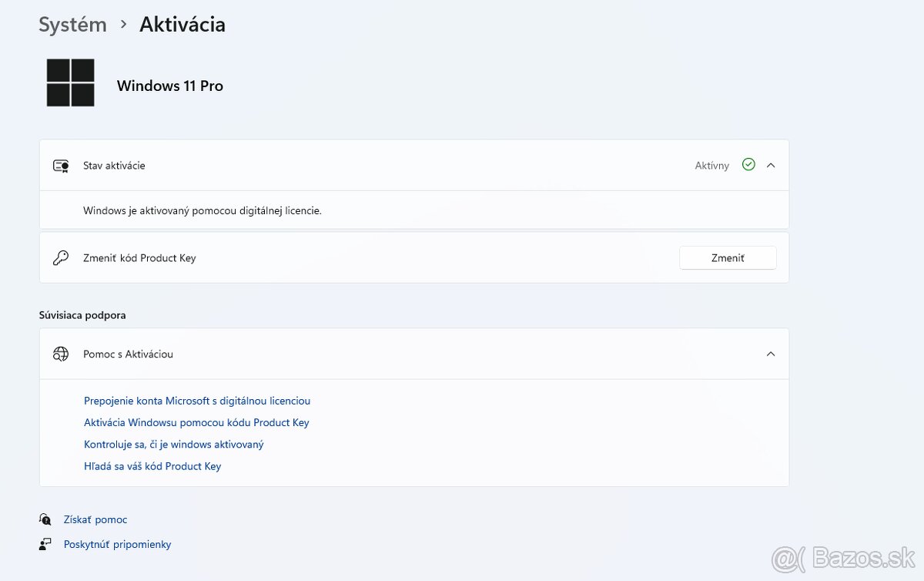Click the Aktivácia page title breadcrumb
Image resolution: width=924 pixels, height=581 pixels.
pyautogui.click(x=182, y=25)
